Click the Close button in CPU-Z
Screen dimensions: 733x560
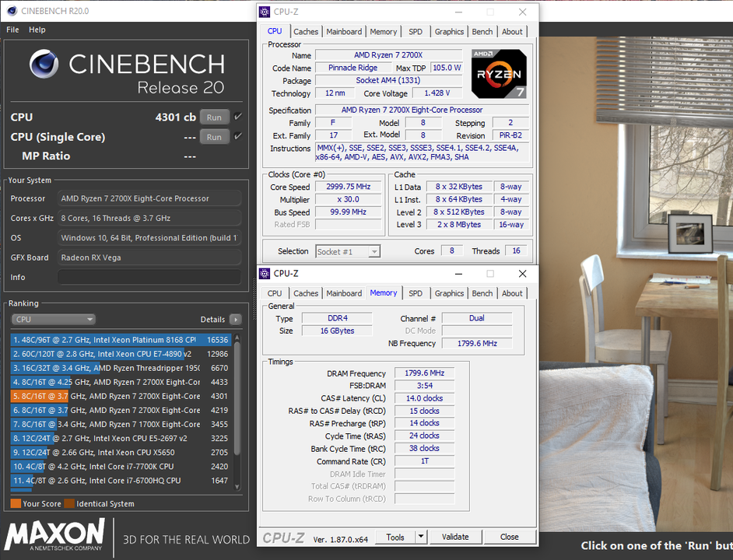point(509,537)
